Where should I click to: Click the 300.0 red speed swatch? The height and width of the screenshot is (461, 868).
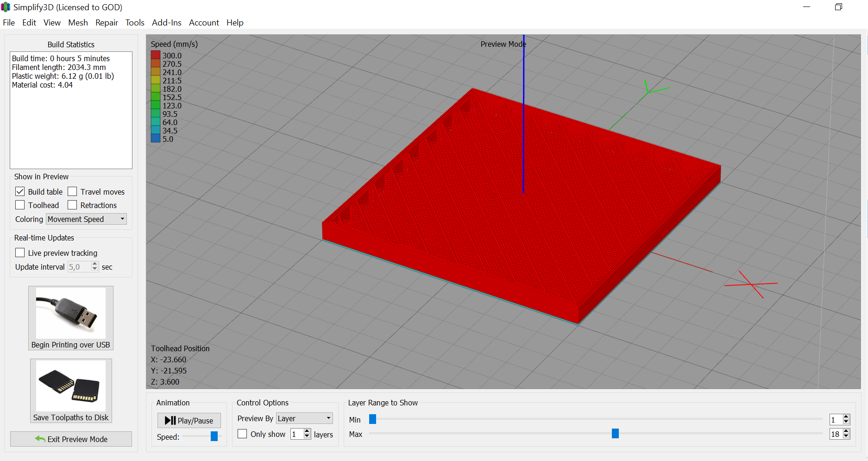pyautogui.click(x=156, y=55)
